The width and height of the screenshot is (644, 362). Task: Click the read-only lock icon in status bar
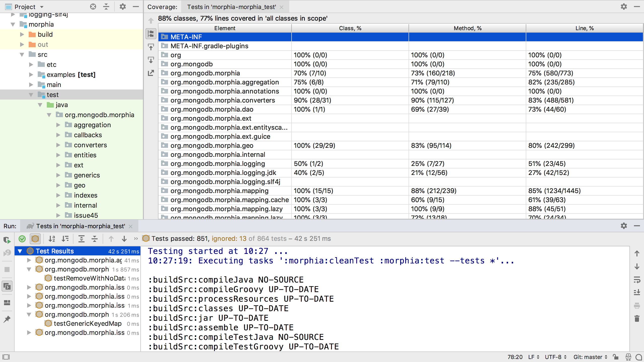pyautogui.click(x=616, y=357)
